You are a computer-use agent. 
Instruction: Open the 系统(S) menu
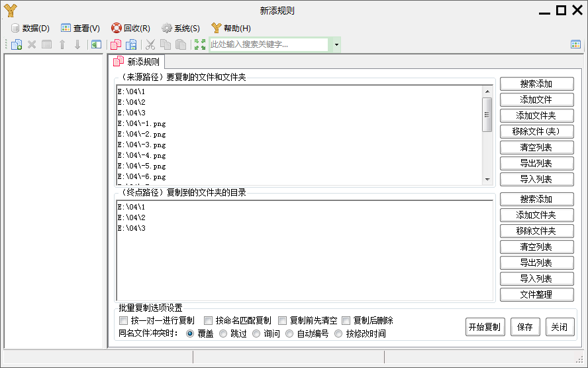point(181,28)
